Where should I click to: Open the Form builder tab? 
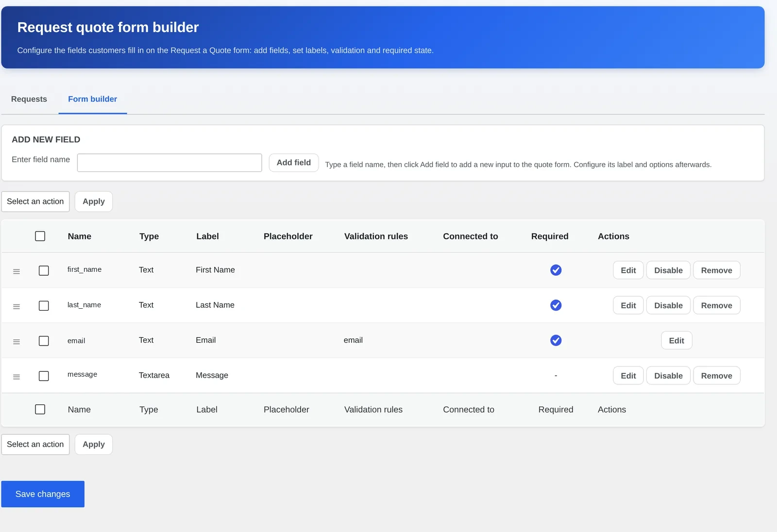coord(93,99)
